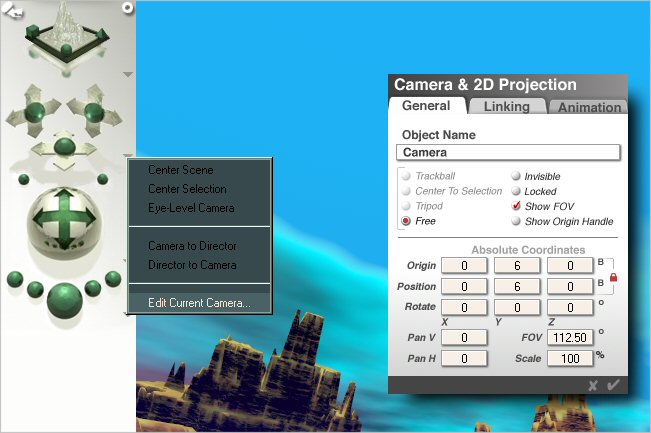The image size is (651, 433).
Task: Switch to the General tab
Action: point(426,106)
